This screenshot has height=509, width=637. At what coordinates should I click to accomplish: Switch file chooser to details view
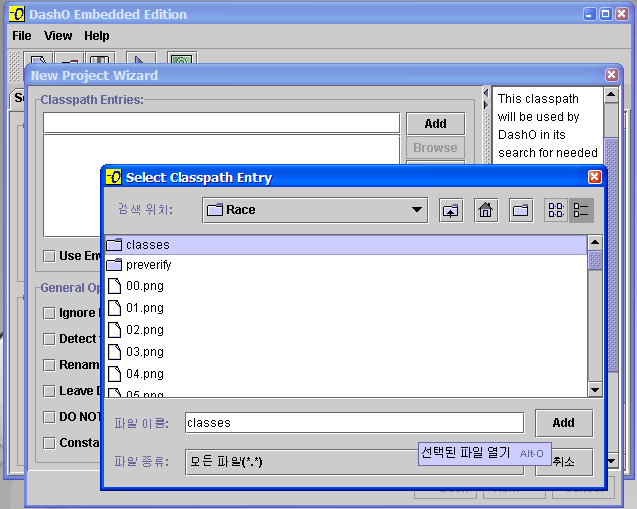(x=581, y=210)
